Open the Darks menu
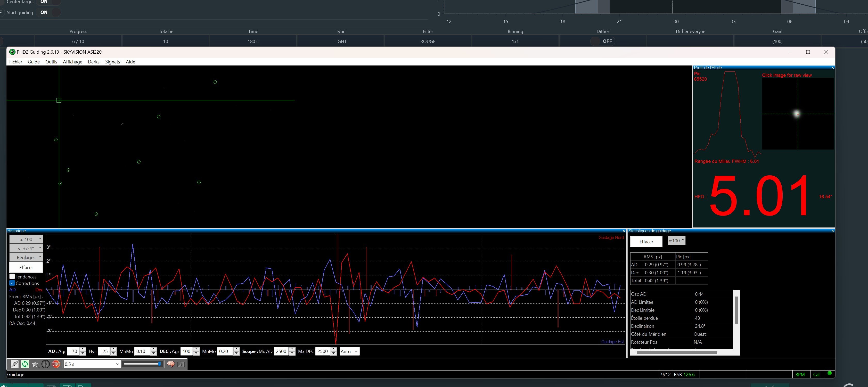Viewport: 868px width, 387px height. 93,62
